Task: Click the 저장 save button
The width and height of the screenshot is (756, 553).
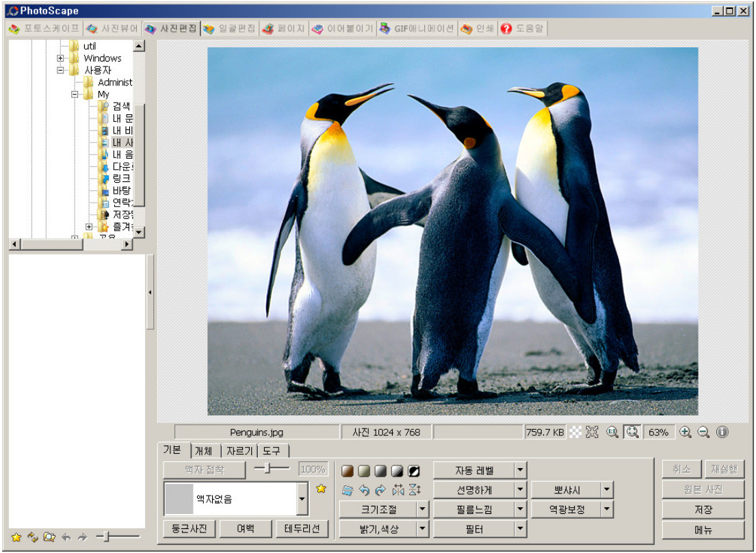Action: click(x=703, y=510)
